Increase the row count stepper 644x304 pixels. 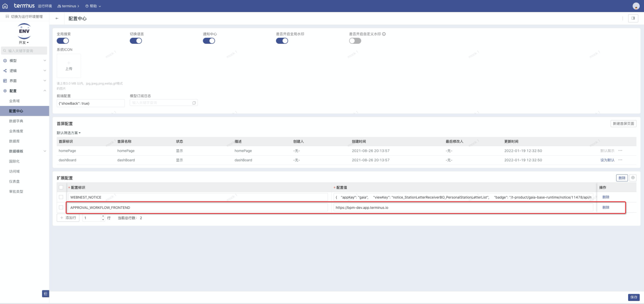pyautogui.click(x=103, y=216)
